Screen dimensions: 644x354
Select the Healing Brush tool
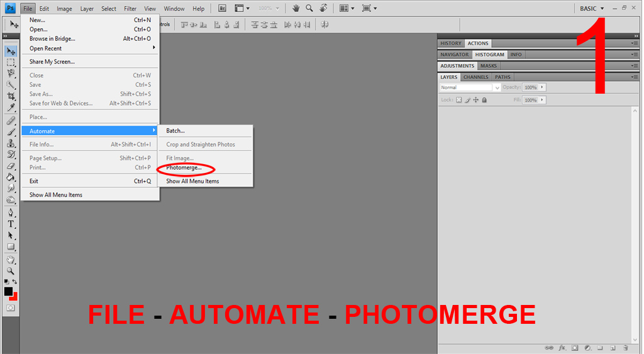click(11, 121)
